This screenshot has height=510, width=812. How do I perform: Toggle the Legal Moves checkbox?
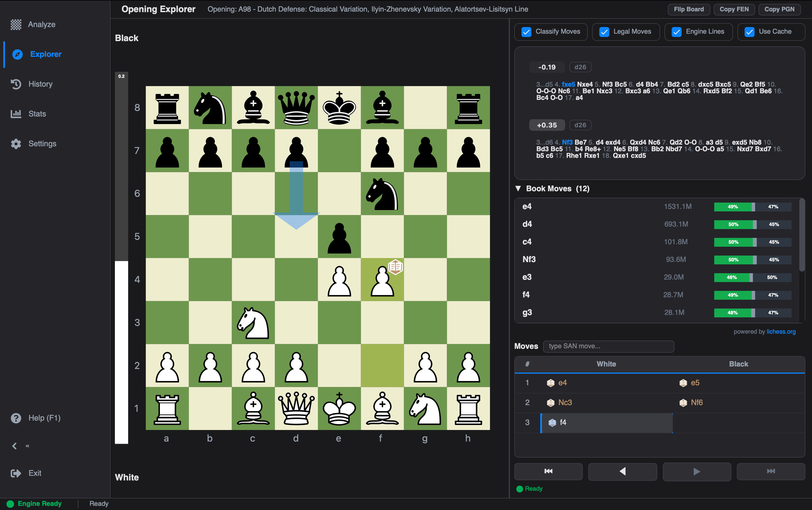[604, 32]
